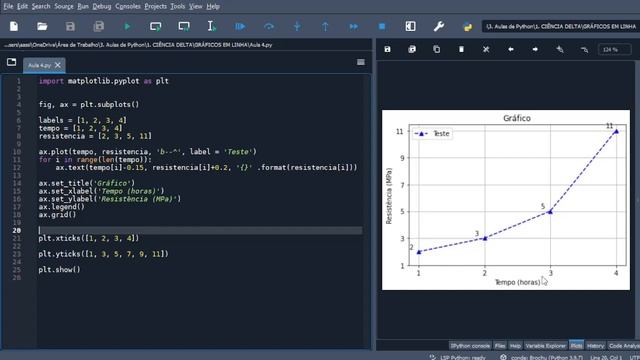Zoom in on the plot

click(560, 49)
